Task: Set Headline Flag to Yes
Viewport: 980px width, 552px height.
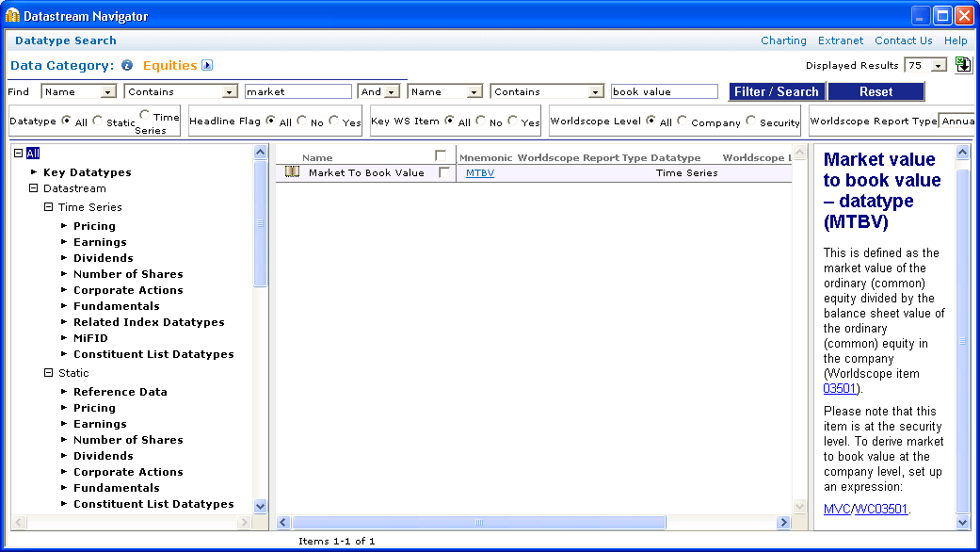Action: coord(334,120)
